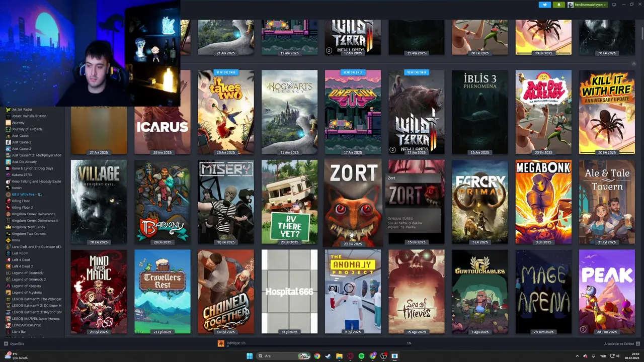Viewport: 644px width, 362px height.
Task: Select the Megabonk game cover
Action: 543,202
